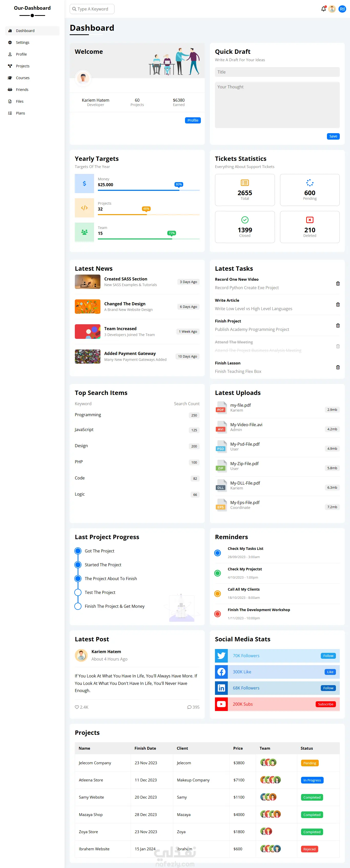Screen dimensions: 350x868
Task: Click the Projects target progress bar
Action: click(x=149, y=215)
